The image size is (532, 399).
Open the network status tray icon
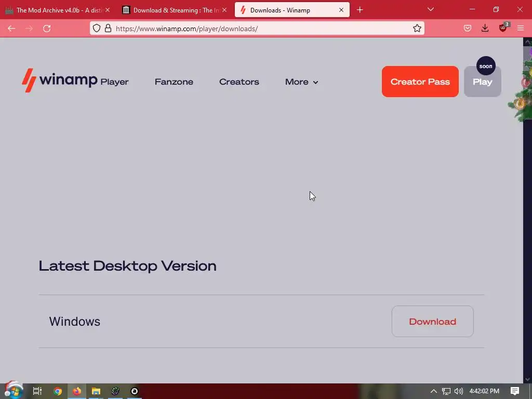[446, 391]
